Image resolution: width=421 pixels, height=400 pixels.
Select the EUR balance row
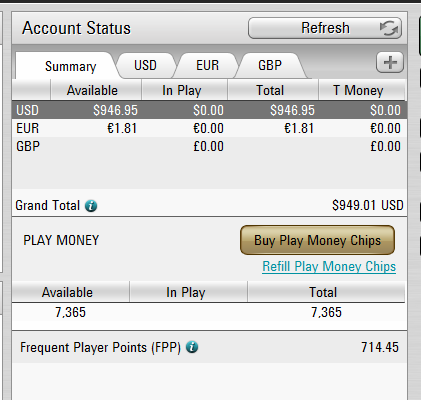click(209, 128)
